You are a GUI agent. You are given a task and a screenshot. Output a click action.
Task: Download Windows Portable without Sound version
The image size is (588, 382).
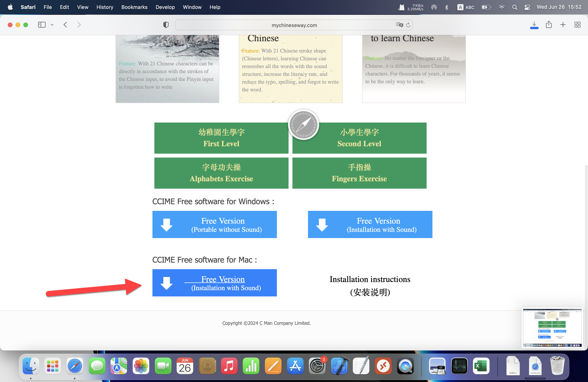214,224
